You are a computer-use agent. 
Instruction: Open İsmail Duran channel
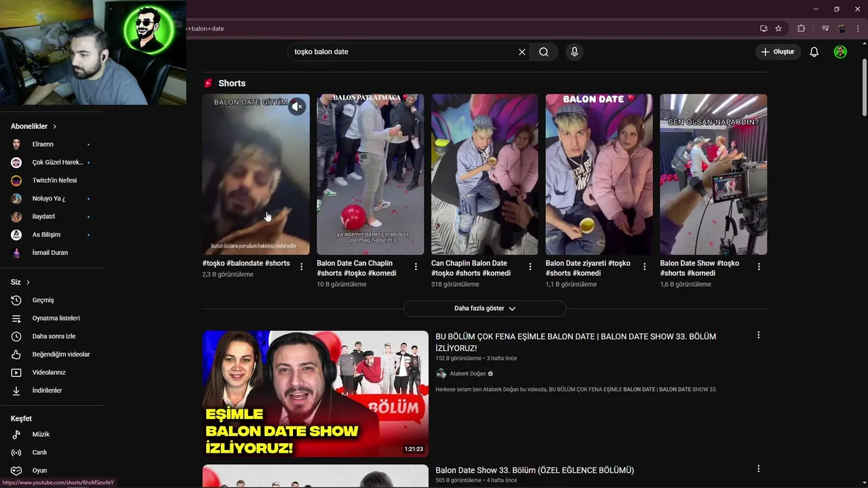52,253
